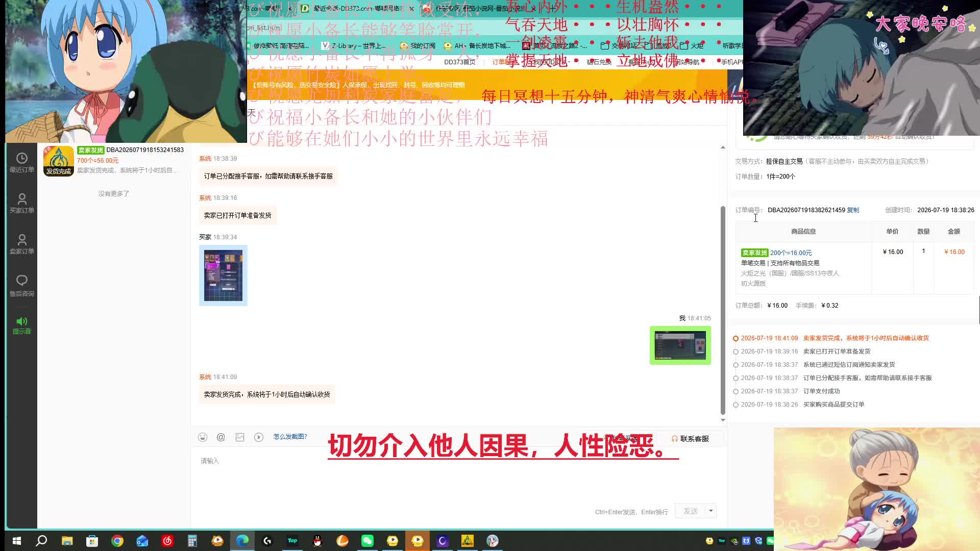This screenshot has width=980, height=551.
Task: Click the NVIDIA tray icon
Action: click(734, 541)
